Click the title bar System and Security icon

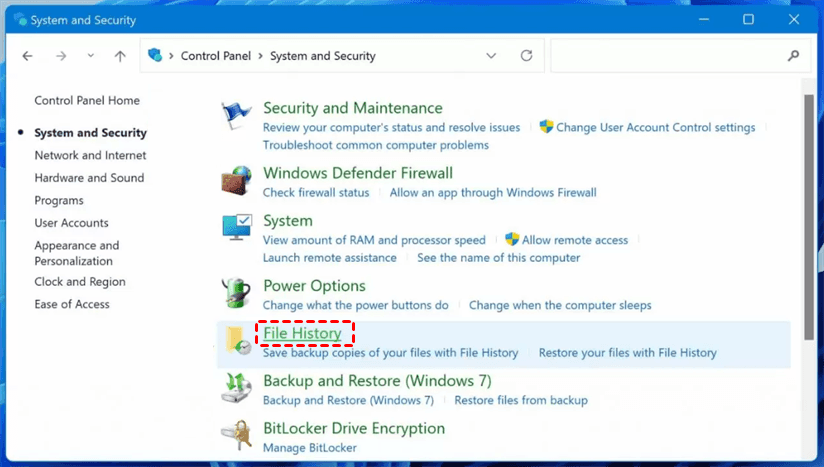20,19
